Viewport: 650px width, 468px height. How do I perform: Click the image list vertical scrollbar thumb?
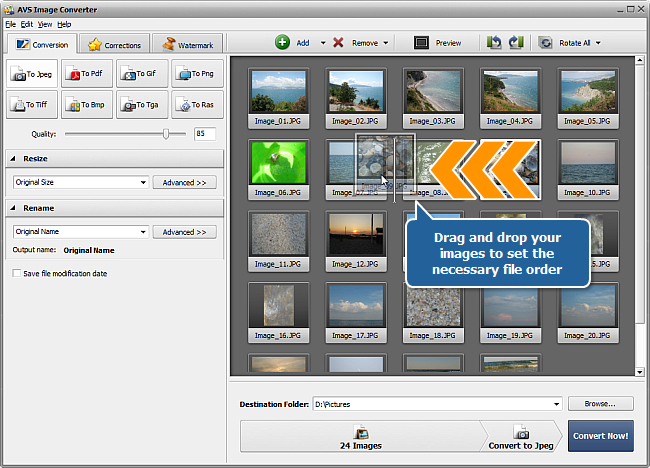point(640,193)
